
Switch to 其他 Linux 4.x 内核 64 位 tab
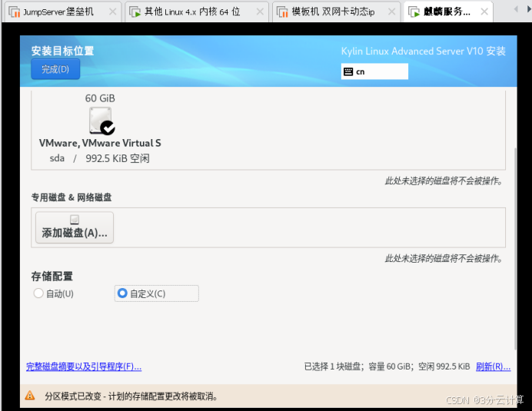pos(197,12)
